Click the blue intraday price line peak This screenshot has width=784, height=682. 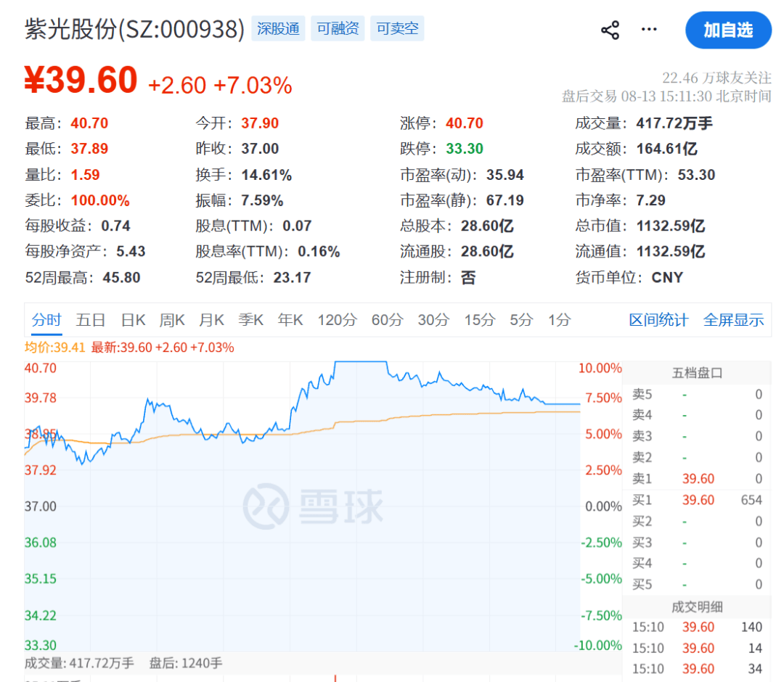[x=361, y=362]
